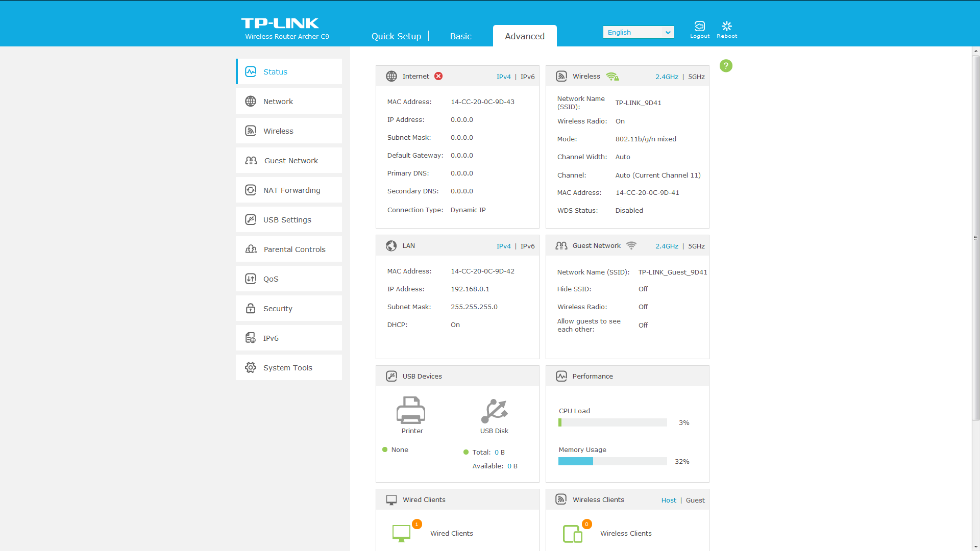
Task: Click the guest SSID TP-LINK_Guest_9D41
Action: tap(673, 272)
